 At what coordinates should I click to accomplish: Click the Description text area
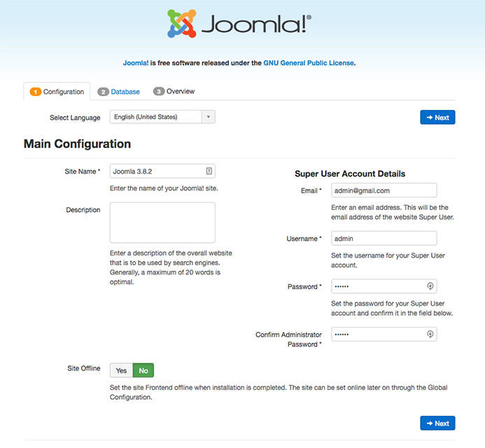point(162,223)
